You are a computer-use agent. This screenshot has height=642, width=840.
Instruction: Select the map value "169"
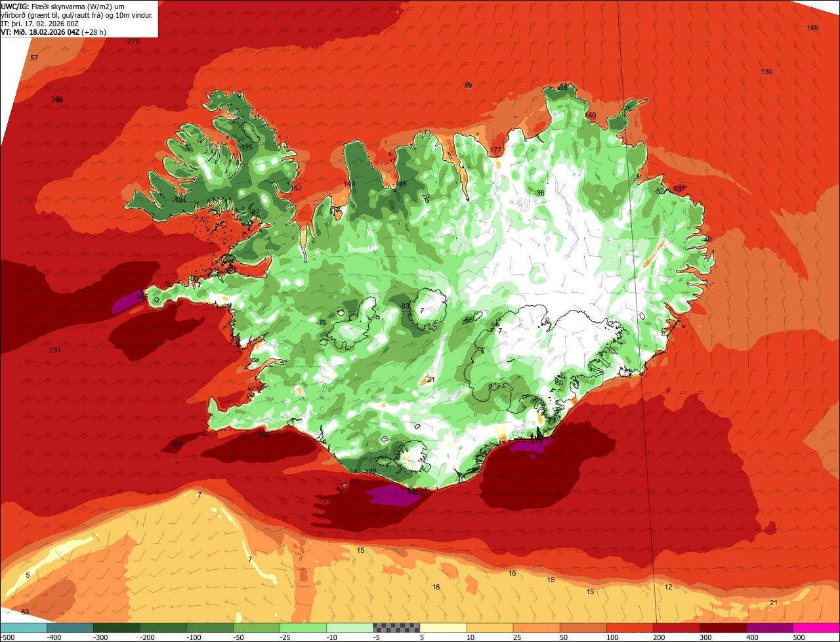812,28
